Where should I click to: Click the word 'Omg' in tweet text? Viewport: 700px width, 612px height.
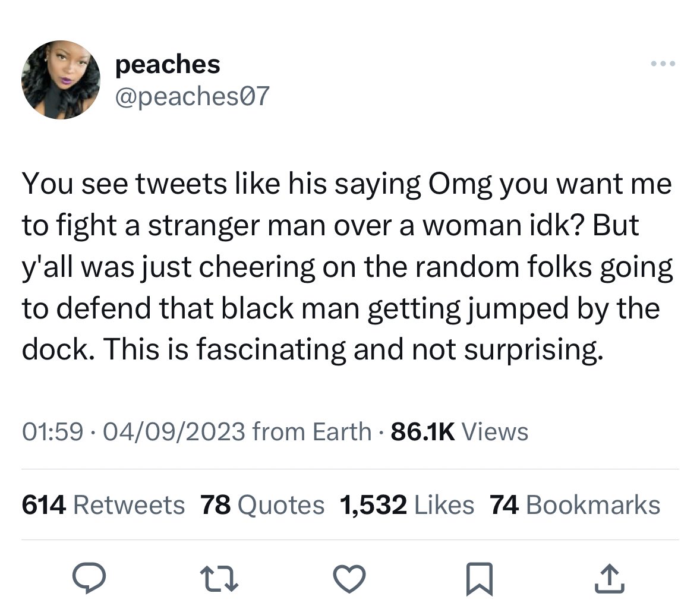[x=460, y=184]
